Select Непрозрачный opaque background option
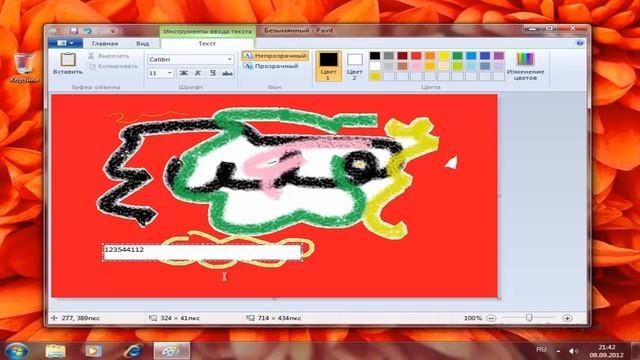Image resolution: width=640 pixels, height=360 pixels. [x=275, y=56]
